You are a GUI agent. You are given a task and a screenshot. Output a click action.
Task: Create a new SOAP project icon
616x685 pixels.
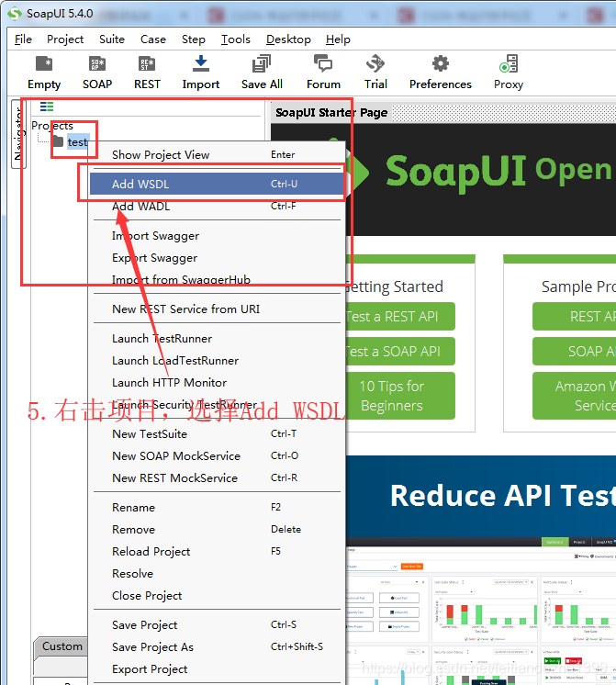point(97,63)
